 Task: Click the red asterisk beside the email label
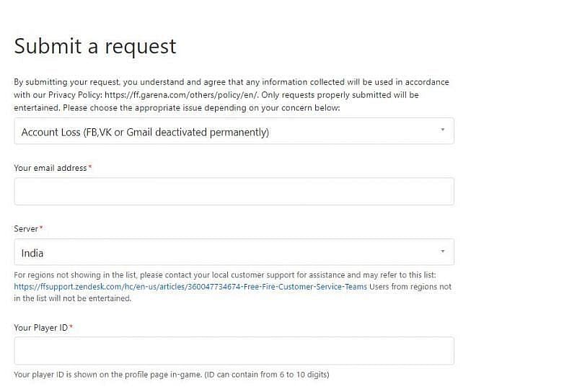pyautogui.click(x=90, y=168)
